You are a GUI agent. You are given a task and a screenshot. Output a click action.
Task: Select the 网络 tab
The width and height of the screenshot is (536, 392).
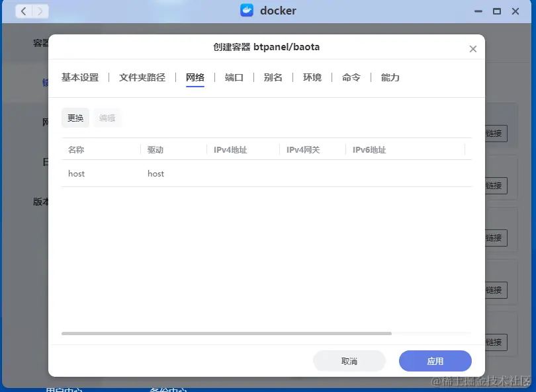pyautogui.click(x=195, y=77)
